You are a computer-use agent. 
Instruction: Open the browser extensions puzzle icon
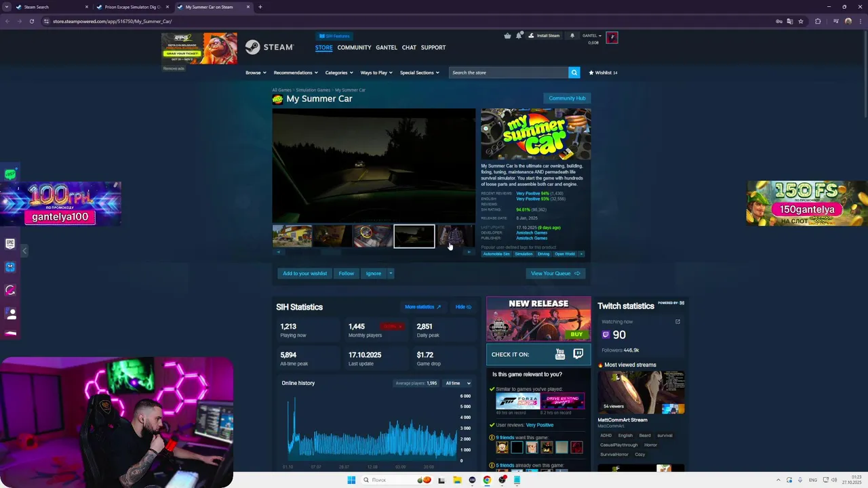[818, 21]
